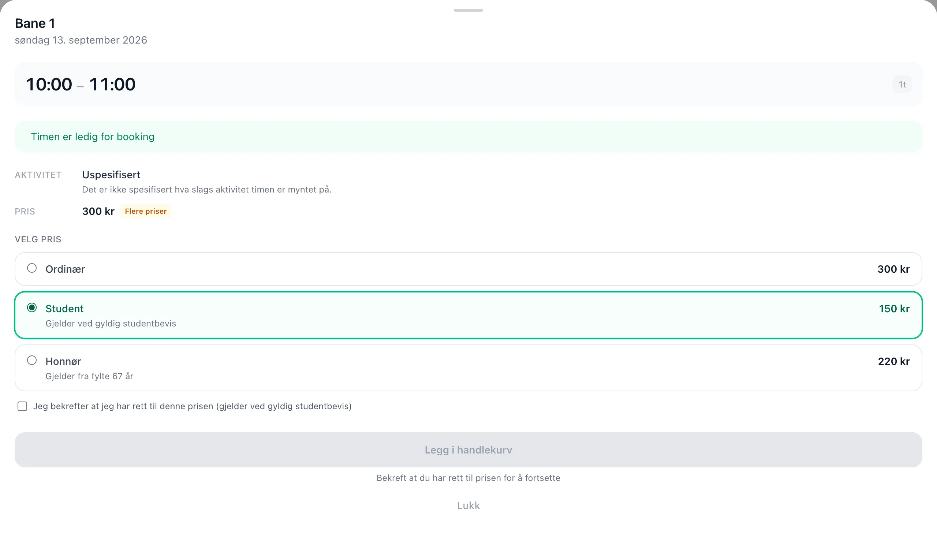This screenshot has height=560, width=937.
Task: Click the Flere priser badge
Action: (146, 211)
